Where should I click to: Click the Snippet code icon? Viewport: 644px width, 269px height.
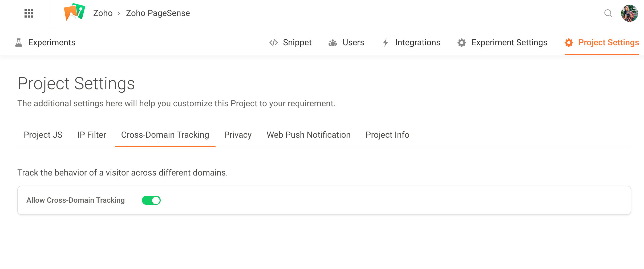273,43
